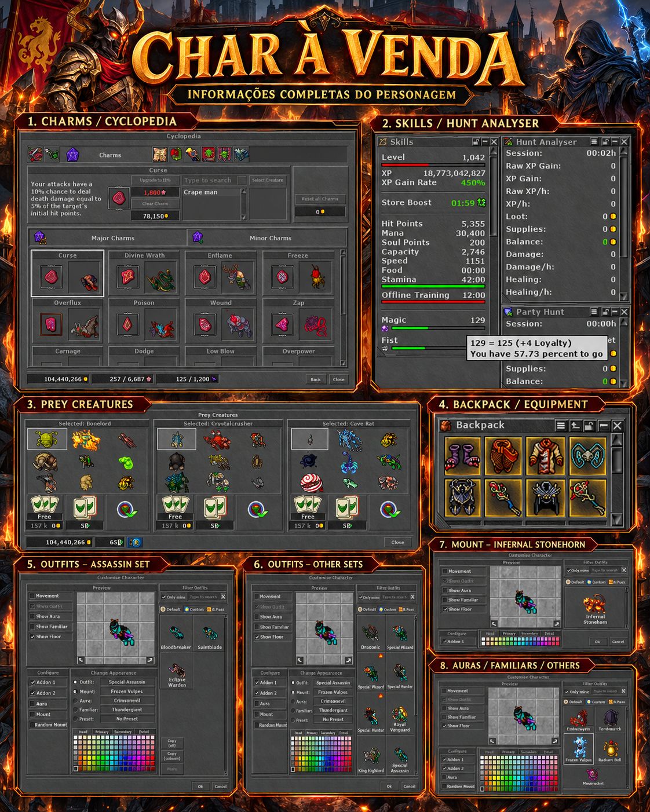
Task: Open the No Preset selector in Assassin Set window
Action: pos(127,719)
